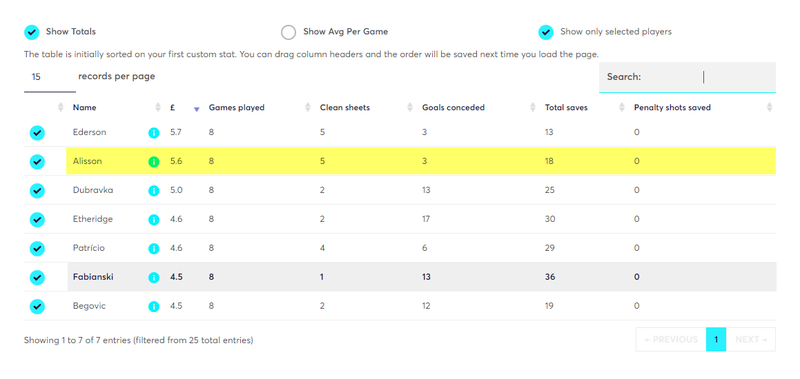Uncheck Show only selected players
800x379 pixels.
pos(546,32)
